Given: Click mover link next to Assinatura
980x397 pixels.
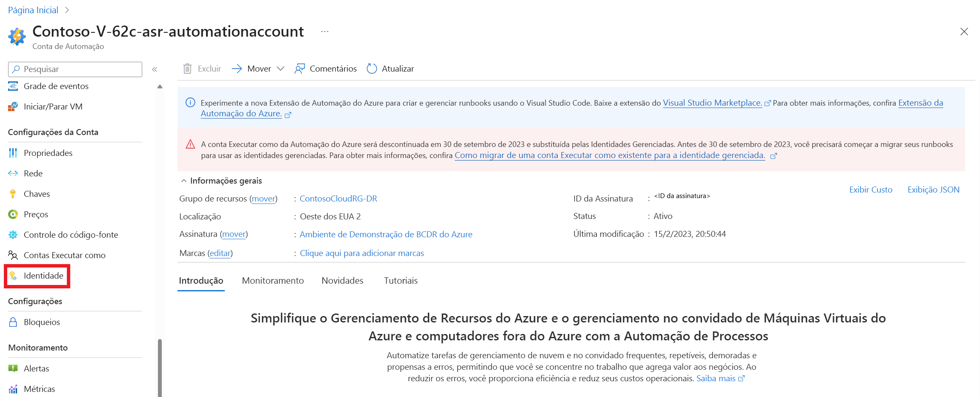Looking at the screenshot, I should click(234, 234).
